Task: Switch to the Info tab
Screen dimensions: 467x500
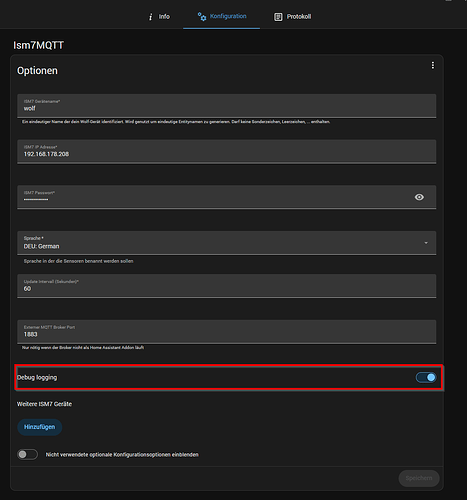Action: pos(159,16)
